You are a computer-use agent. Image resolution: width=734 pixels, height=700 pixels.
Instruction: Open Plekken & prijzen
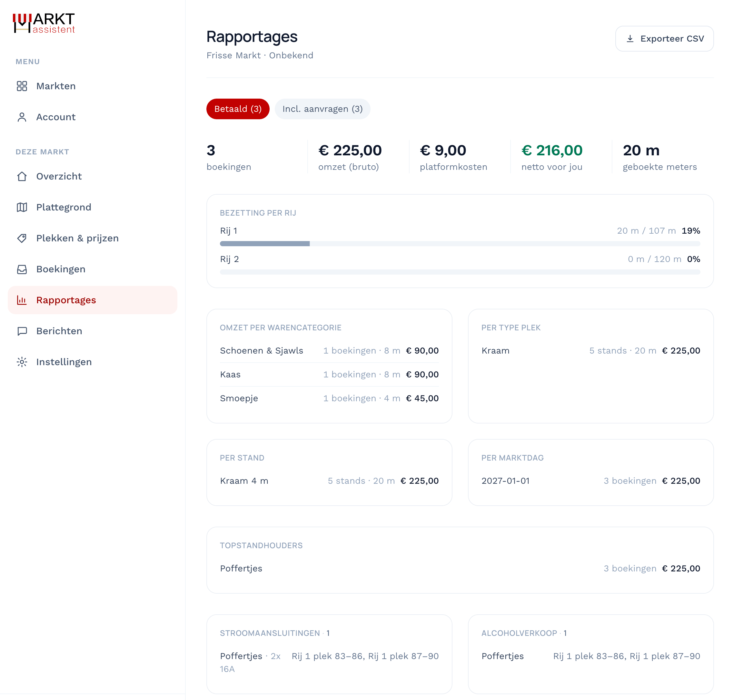(x=93, y=238)
